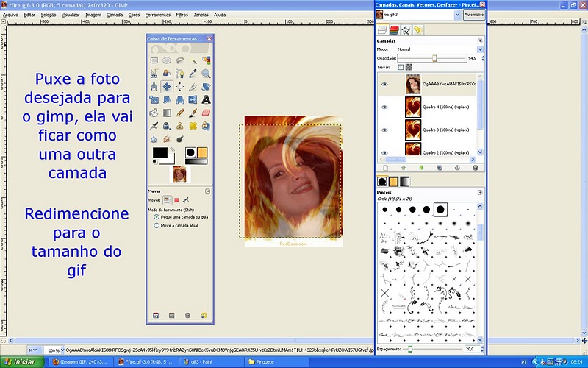The image size is (588, 368).
Task: Select the Eraser tool
Action: [206, 113]
